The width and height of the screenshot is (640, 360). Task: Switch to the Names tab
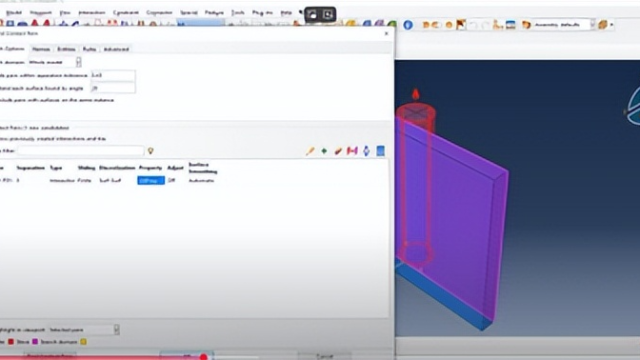click(41, 49)
